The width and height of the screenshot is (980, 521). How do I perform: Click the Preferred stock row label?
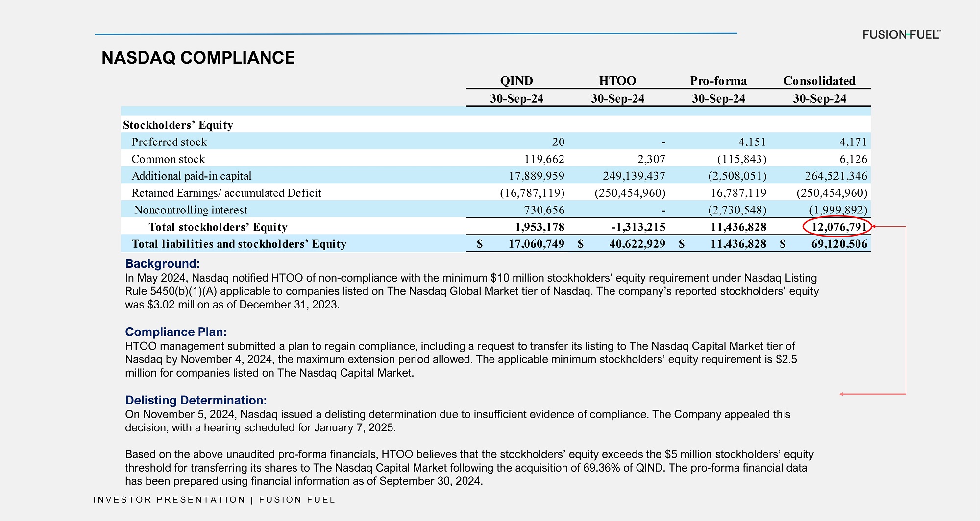coord(169,142)
